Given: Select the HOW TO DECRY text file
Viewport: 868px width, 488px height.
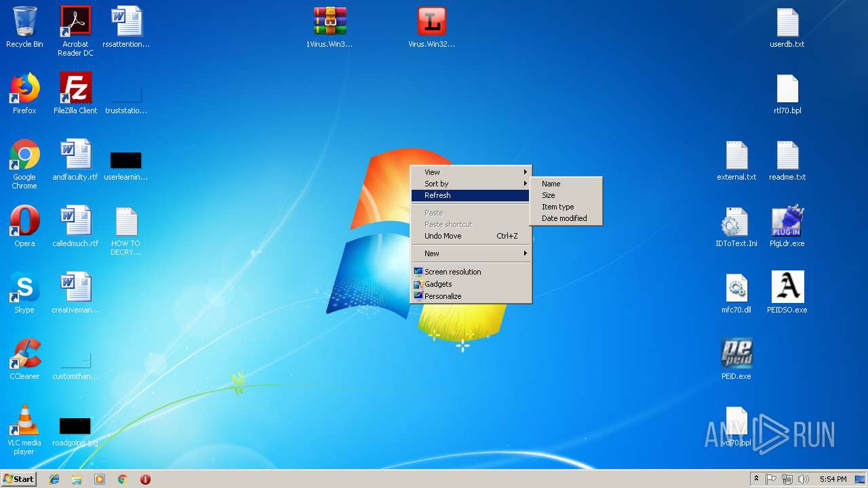Looking at the screenshot, I should pos(126,231).
